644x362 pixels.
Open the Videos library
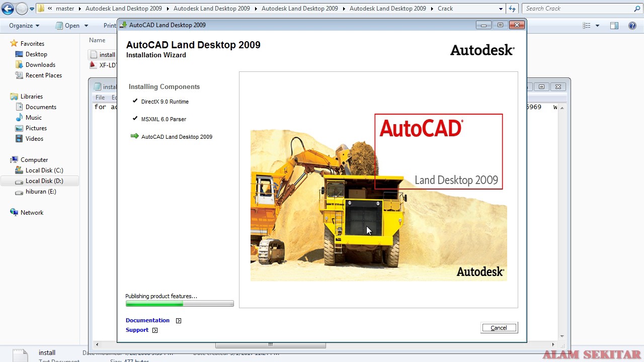(x=35, y=139)
